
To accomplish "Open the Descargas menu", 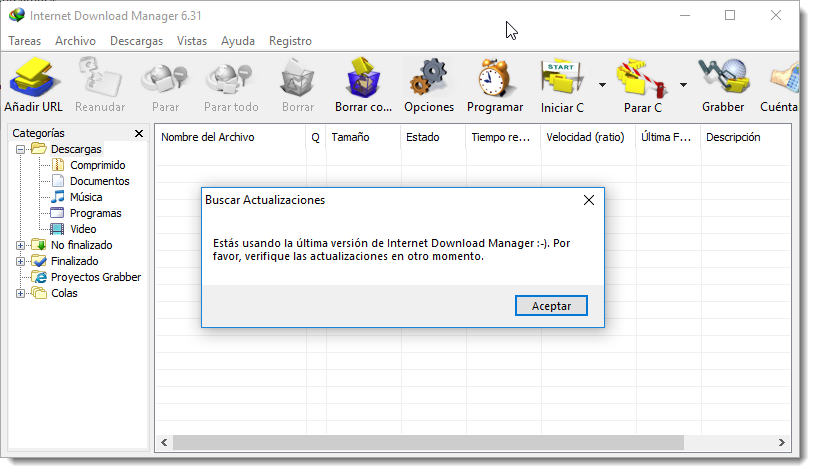I will point(136,41).
